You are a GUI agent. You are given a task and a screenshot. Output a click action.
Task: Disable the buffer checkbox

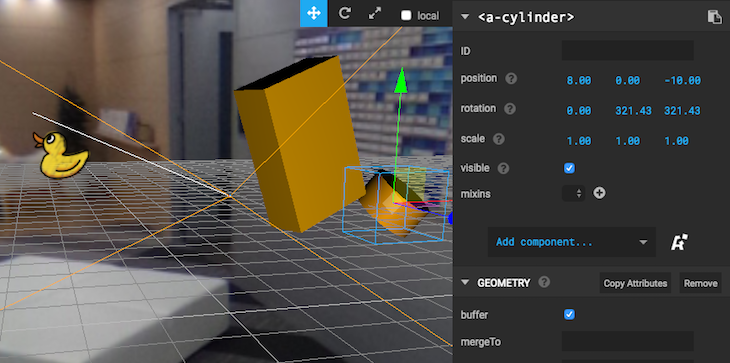569,315
